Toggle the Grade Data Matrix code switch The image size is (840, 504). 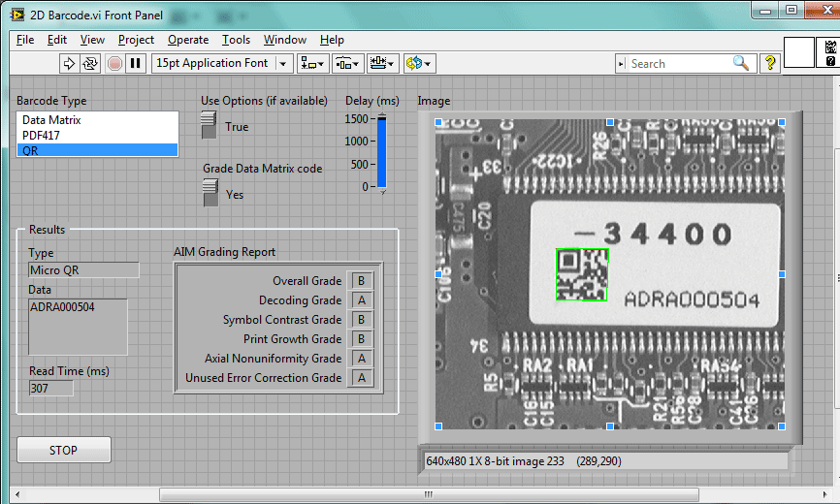(210, 193)
